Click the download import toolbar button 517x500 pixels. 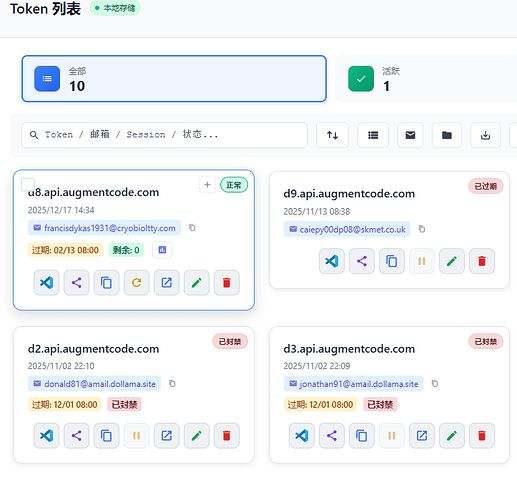pos(485,135)
